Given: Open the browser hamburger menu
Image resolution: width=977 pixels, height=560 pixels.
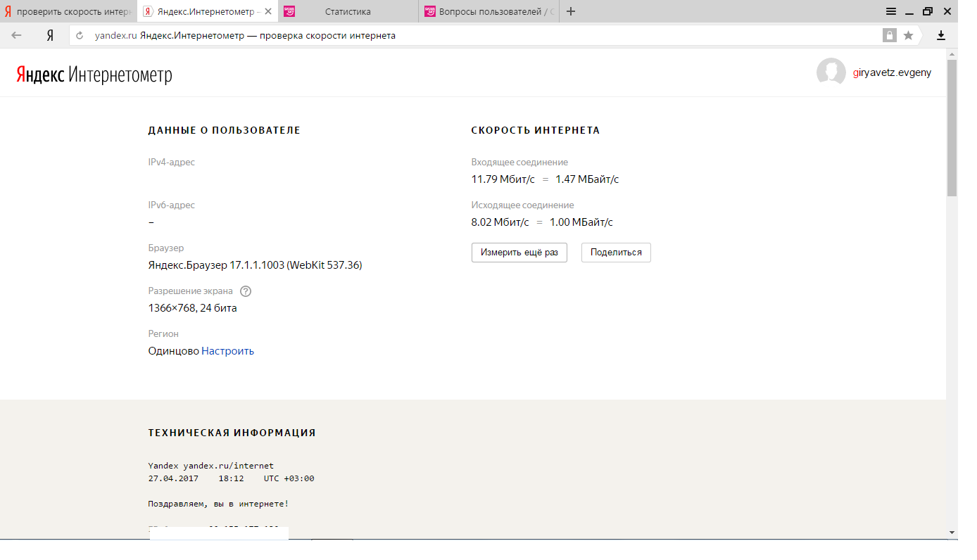Looking at the screenshot, I should 890,11.
